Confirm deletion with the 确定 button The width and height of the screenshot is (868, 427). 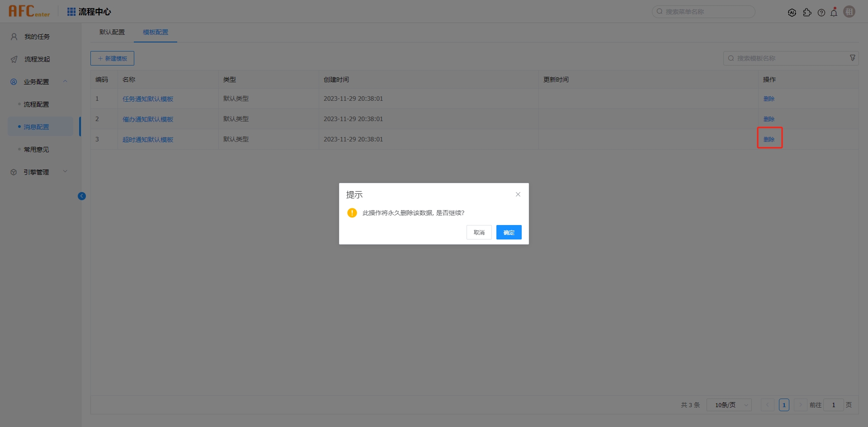[509, 232]
